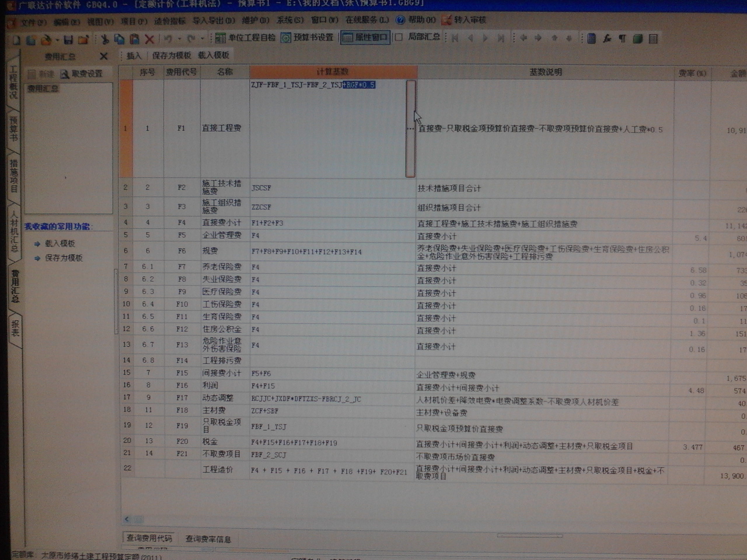Click the 计算基数 column header
747x560 pixels.
point(333,71)
